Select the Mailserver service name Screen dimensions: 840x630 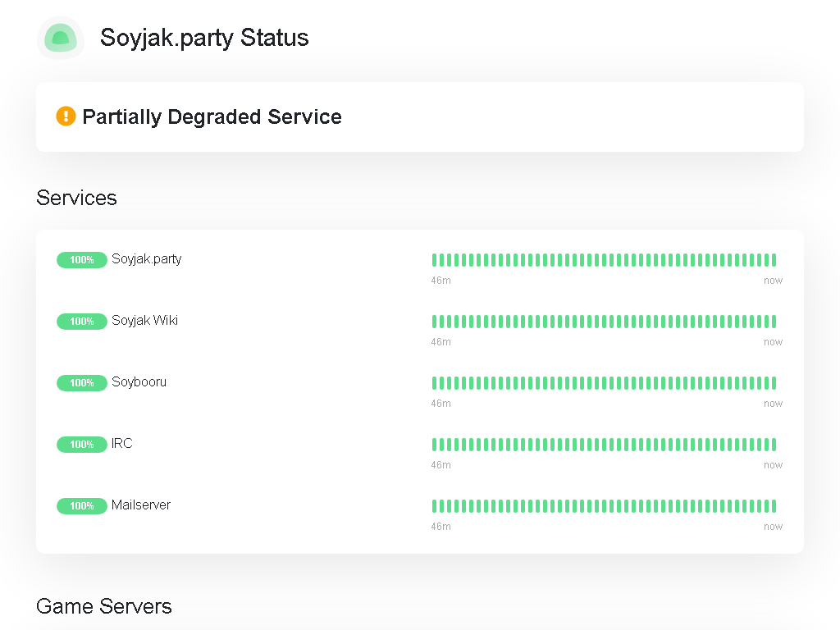[141, 505]
